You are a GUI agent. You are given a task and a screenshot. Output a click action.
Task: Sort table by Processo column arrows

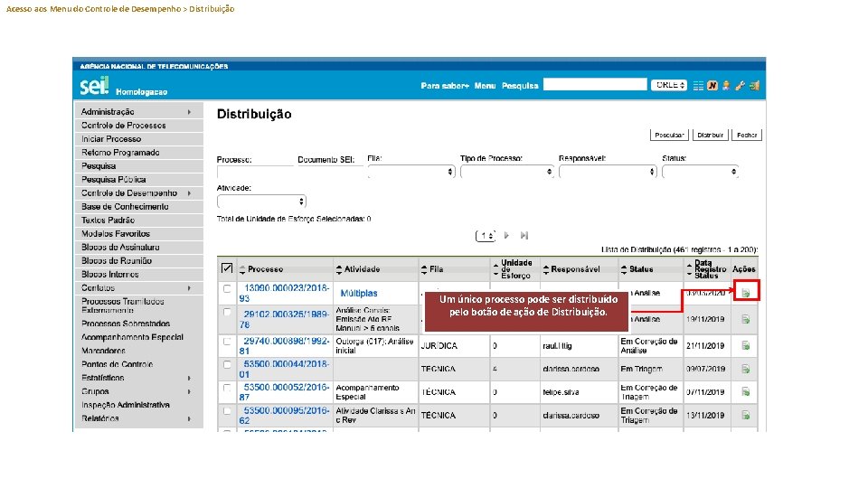tap(242, 269)
